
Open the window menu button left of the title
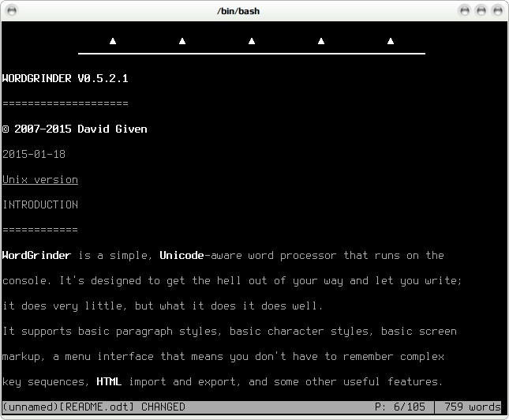pyautogui.click(x=12, y=11)
